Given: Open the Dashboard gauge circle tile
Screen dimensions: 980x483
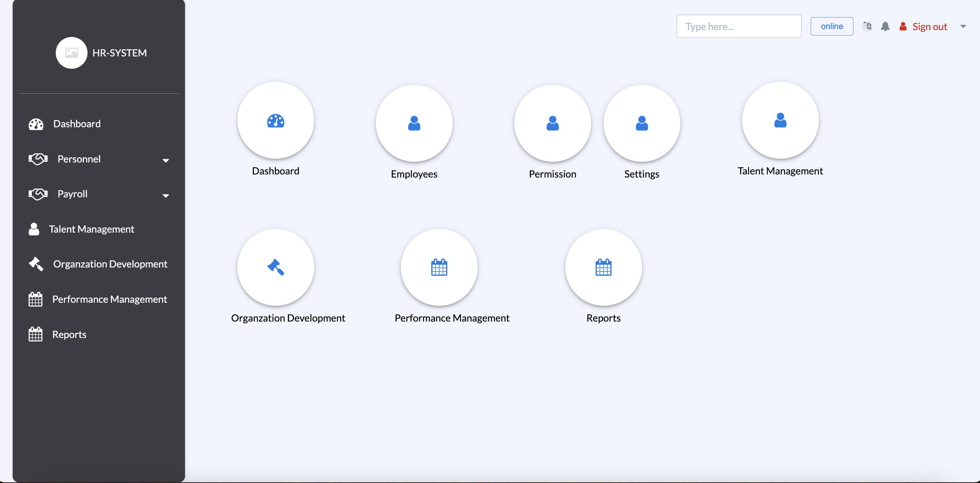Looking at the screenshot, I should (276, 121).
